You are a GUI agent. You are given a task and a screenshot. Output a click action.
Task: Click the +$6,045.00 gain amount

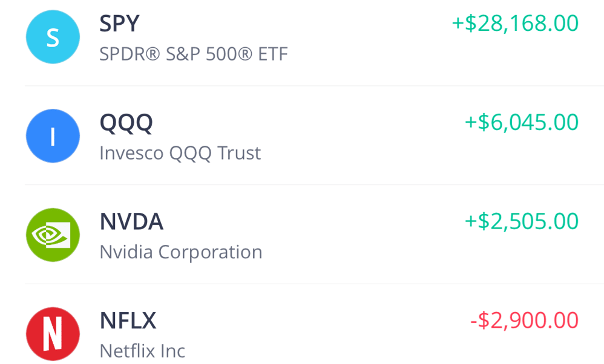tap(521, 122)
